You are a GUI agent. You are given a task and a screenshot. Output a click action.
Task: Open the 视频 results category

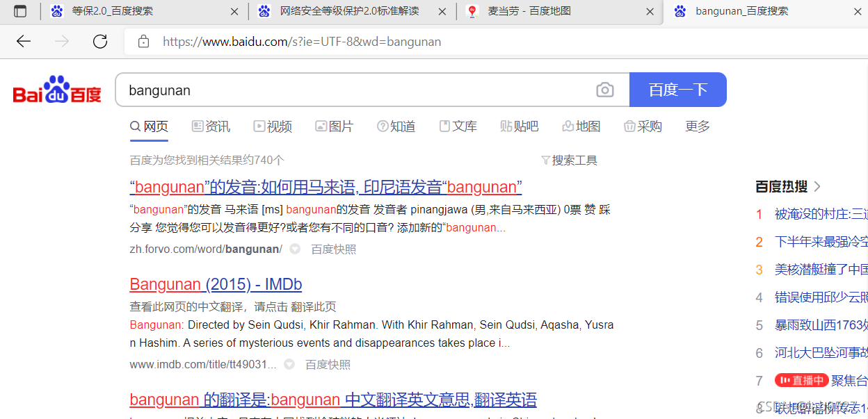click(x=273, y=126)
